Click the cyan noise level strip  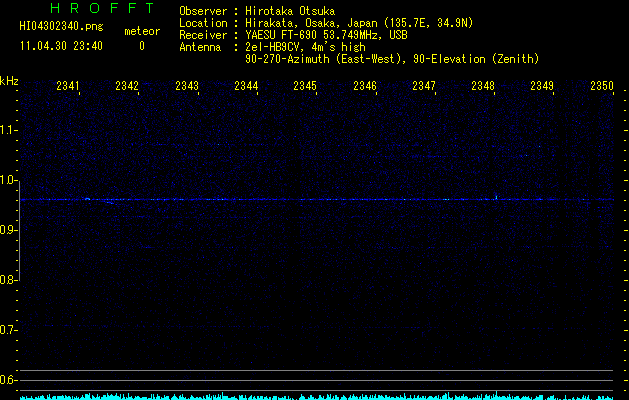(317, 397)
